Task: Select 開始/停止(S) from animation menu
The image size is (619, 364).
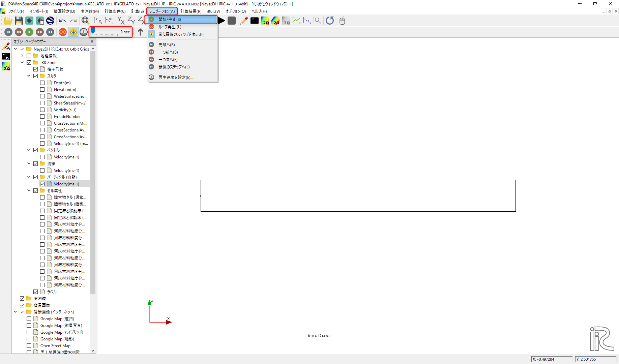Action: point(182,20)
